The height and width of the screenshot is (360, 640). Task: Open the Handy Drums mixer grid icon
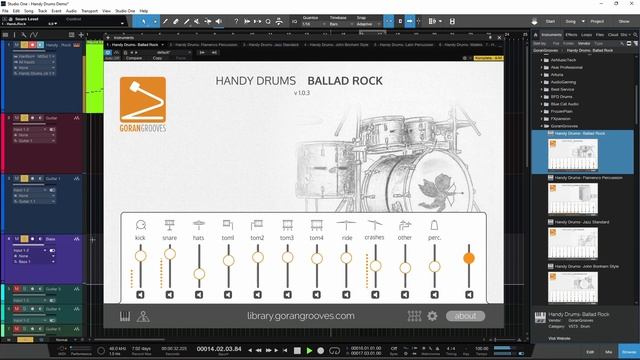click(x=414, y=316)
